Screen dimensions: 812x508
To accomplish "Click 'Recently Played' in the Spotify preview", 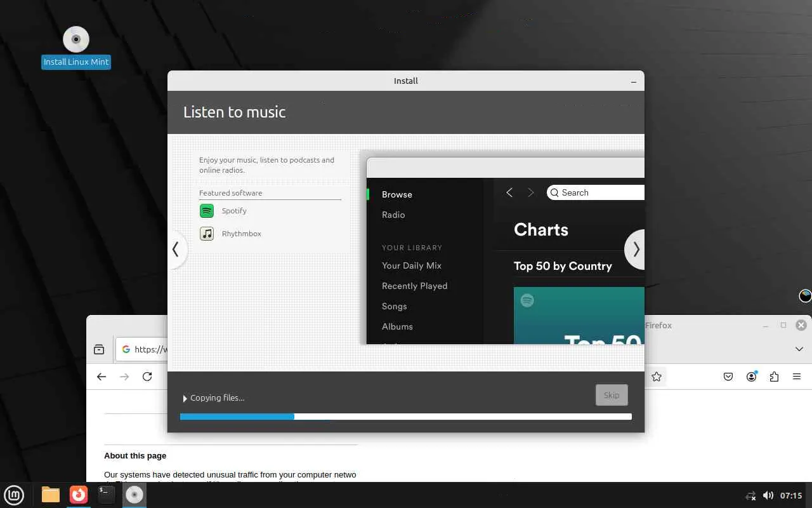I will click(x=415, y=286).
